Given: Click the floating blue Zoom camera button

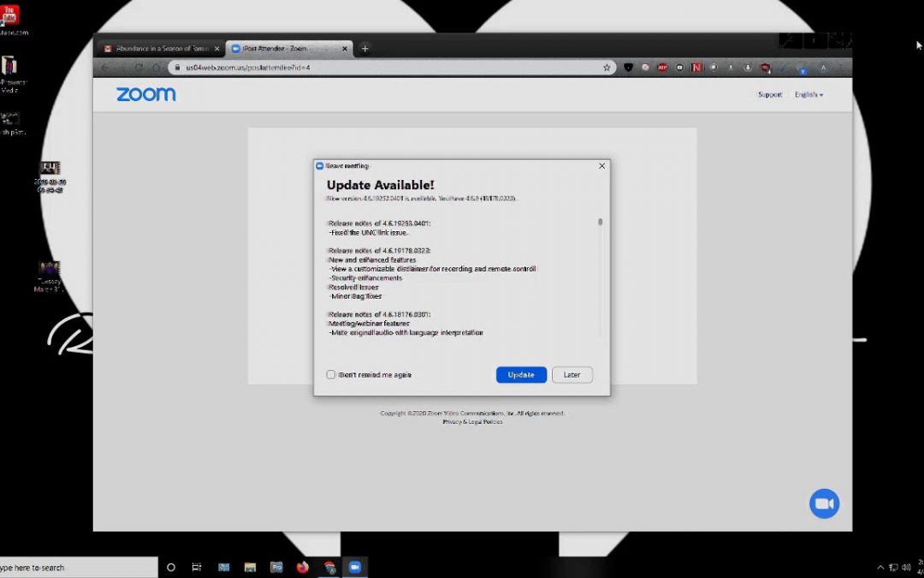Looking at the screenshot, I should (x=824, y=504).
